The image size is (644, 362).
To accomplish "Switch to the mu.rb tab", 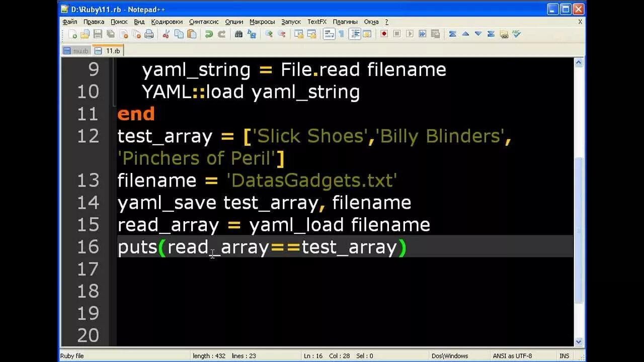I will 76,51.
